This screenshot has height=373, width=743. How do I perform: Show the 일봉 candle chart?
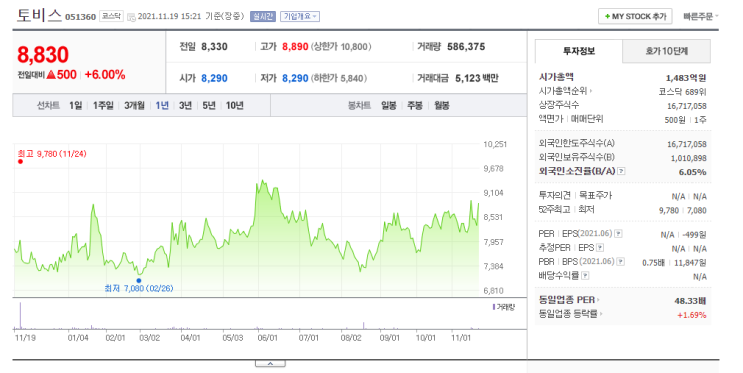(x=389, y=106)
